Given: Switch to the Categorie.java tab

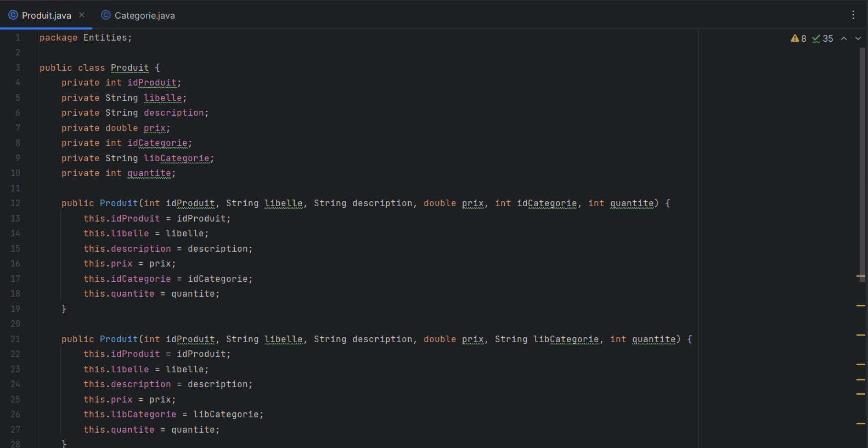Looking at the screenshot, I should [144, 15].
